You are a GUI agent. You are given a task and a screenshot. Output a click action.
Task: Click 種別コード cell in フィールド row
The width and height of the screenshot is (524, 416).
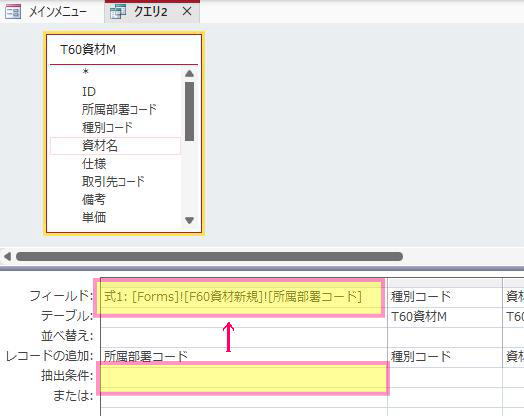point(445,297)
